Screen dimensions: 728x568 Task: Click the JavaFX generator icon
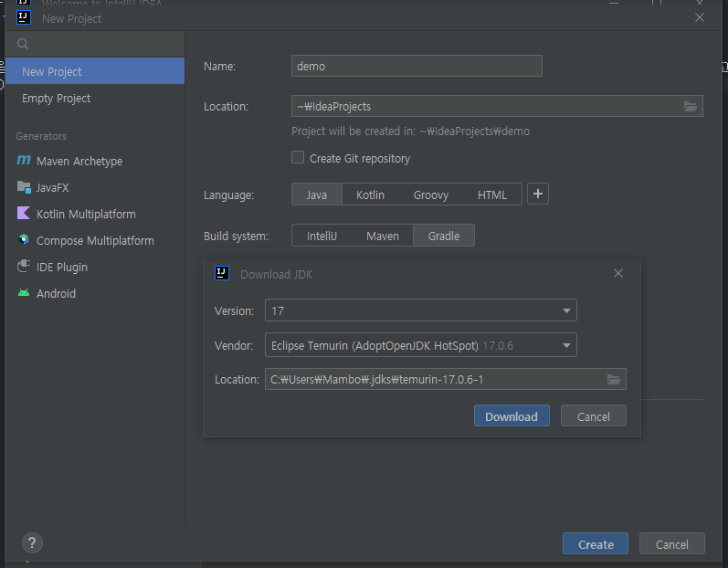click(24, 187)
